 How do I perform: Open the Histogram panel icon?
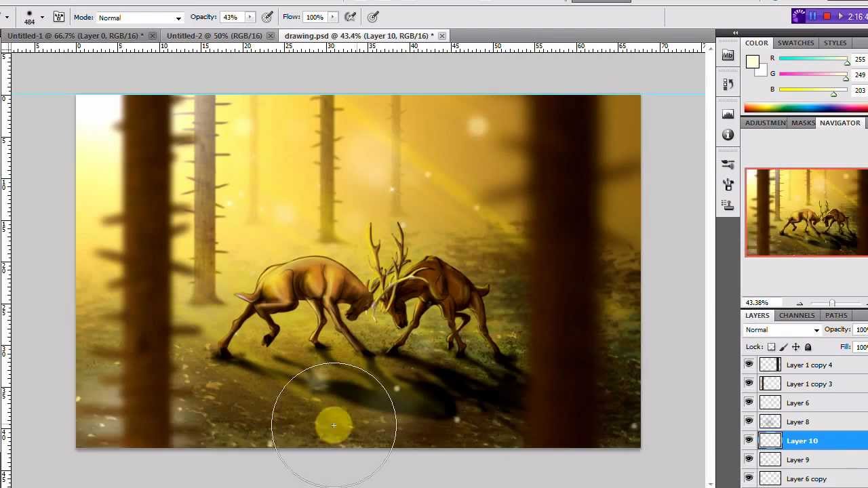coord(728,114)
